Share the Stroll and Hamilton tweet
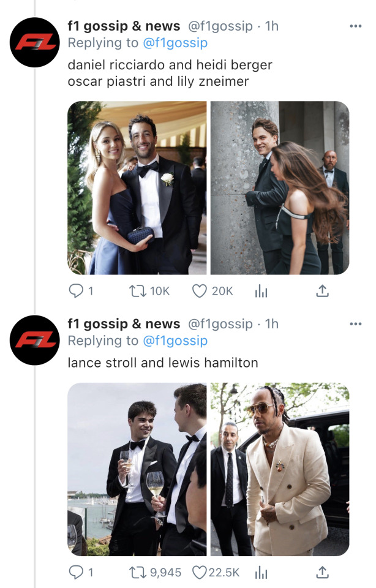Viewport: 376px width, 588px height. coord(322,572)
